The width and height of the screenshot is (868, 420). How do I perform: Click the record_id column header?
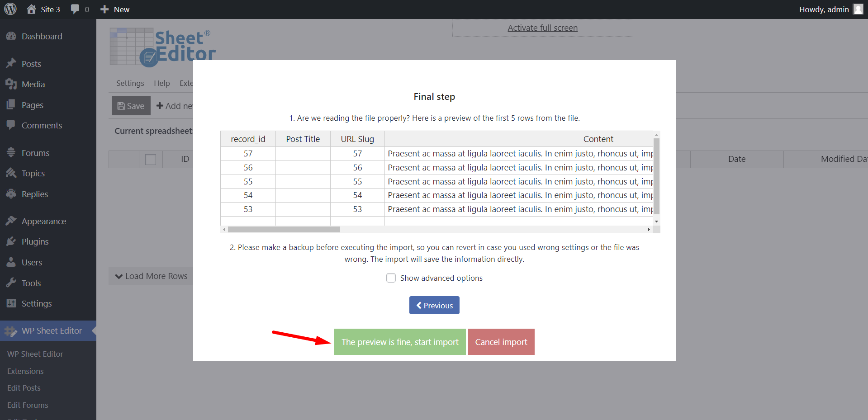pos(248,139)
